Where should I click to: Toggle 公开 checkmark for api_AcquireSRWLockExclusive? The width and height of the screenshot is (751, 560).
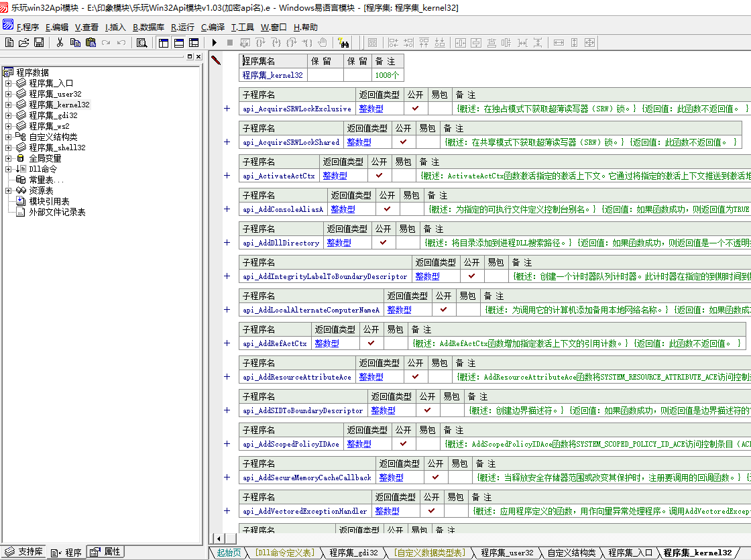click(416, 109)
